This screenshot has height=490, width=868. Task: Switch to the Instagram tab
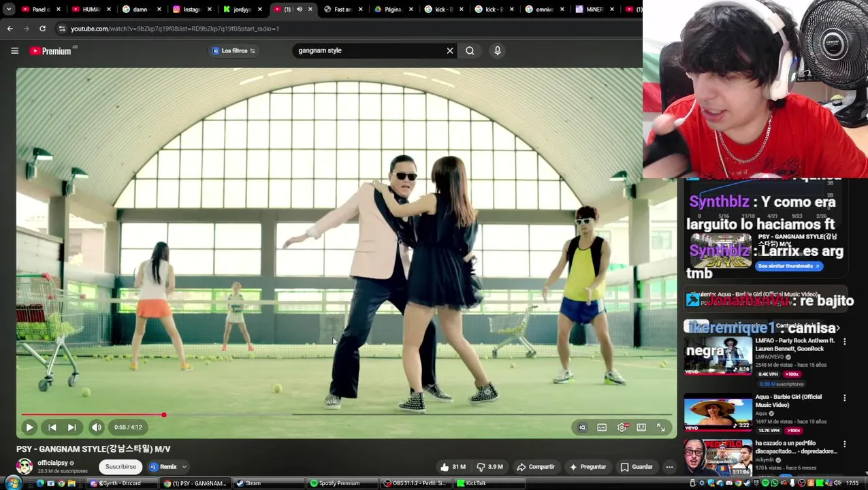[x=191, y=10]
